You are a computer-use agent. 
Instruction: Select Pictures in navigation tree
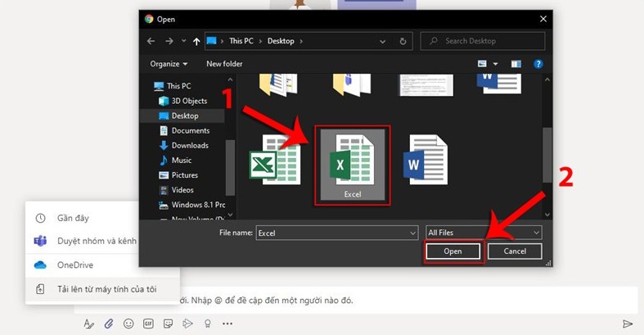[178, 175]
